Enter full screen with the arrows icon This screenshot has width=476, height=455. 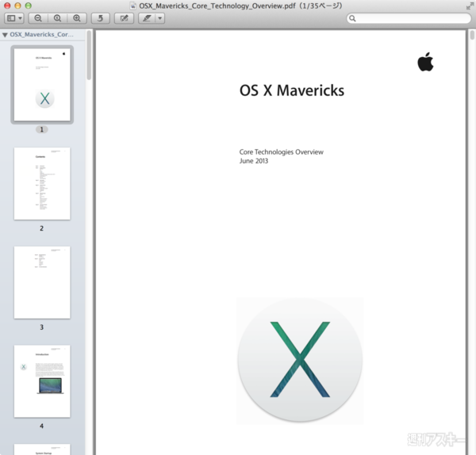tap(470, 6)
